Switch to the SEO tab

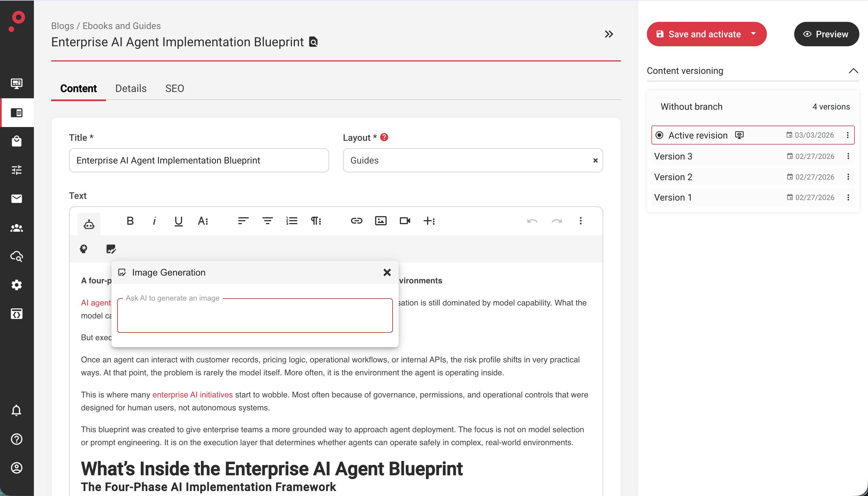(174, 89)
